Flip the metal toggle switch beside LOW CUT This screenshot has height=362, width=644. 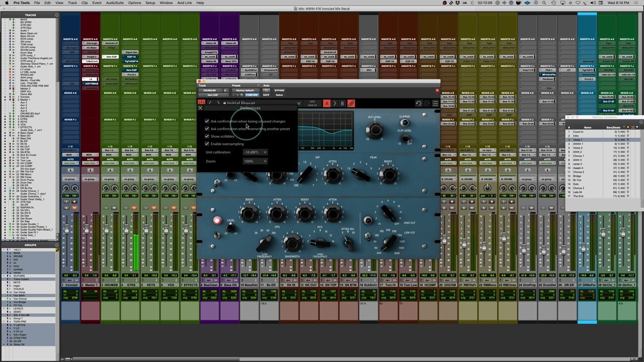click(368, 236)
